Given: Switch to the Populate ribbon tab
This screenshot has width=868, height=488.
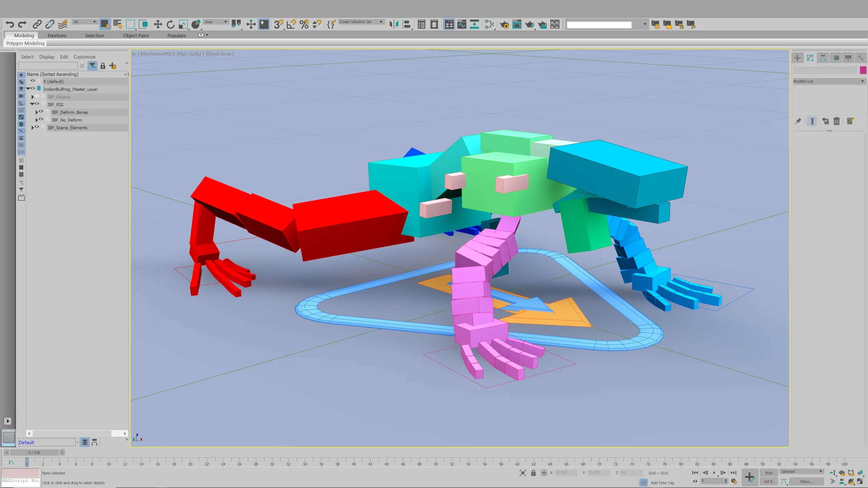Looking at the screenshot, I should [176, 36].
